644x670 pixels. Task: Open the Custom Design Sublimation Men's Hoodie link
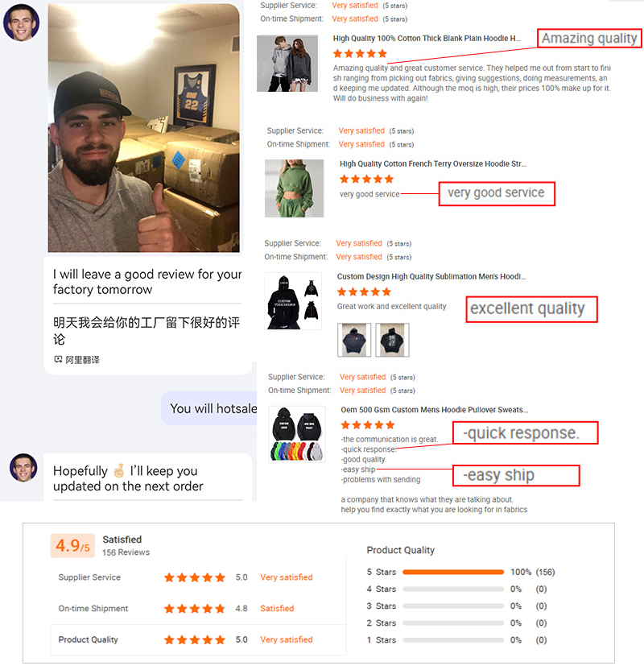click(431, 276)
